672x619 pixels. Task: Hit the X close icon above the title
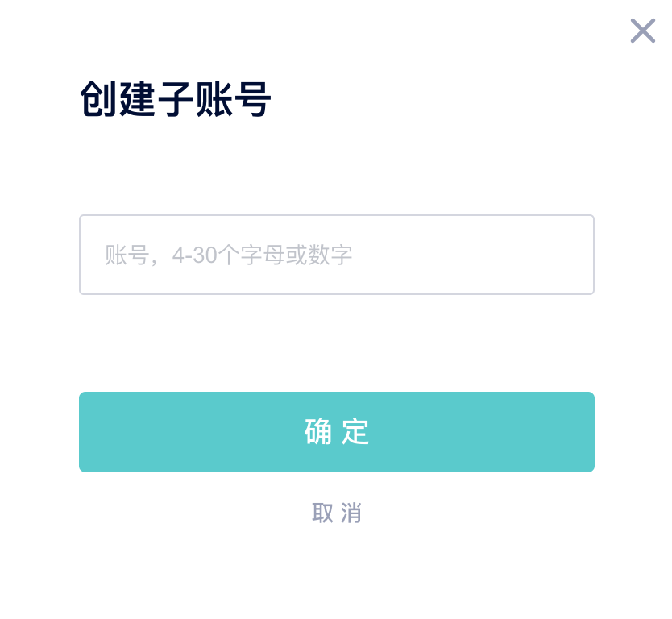point(642,31)
